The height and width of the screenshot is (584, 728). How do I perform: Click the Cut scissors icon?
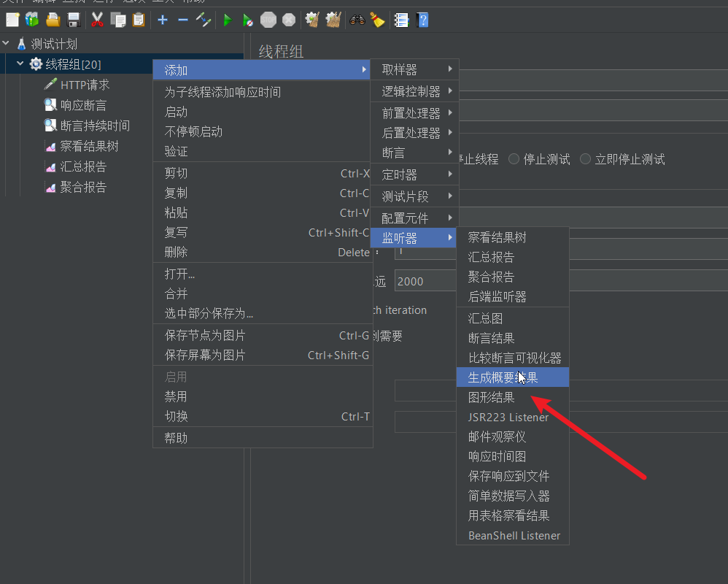(x=97, y=20)
